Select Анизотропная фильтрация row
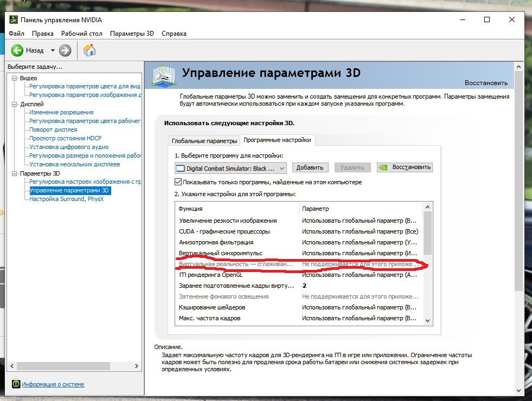Screen dimensions: 532x401 (x=299, y=242)
